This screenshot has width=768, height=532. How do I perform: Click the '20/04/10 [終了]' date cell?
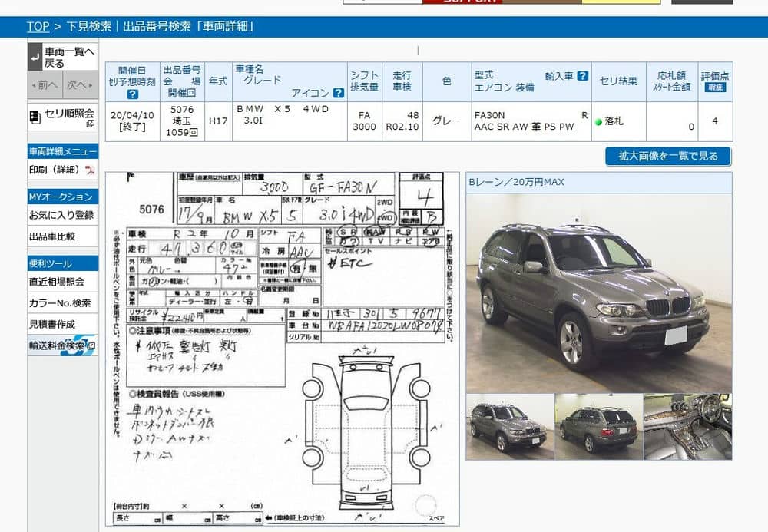point(132,121)
